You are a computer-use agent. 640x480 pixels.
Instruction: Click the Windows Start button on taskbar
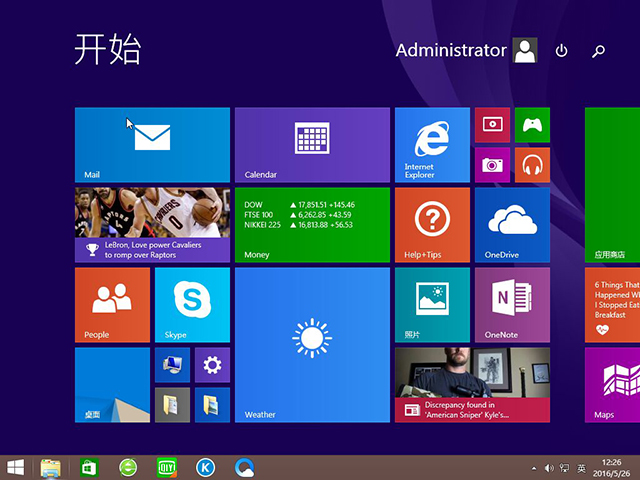pyautogui.click(x=16, y=468)
